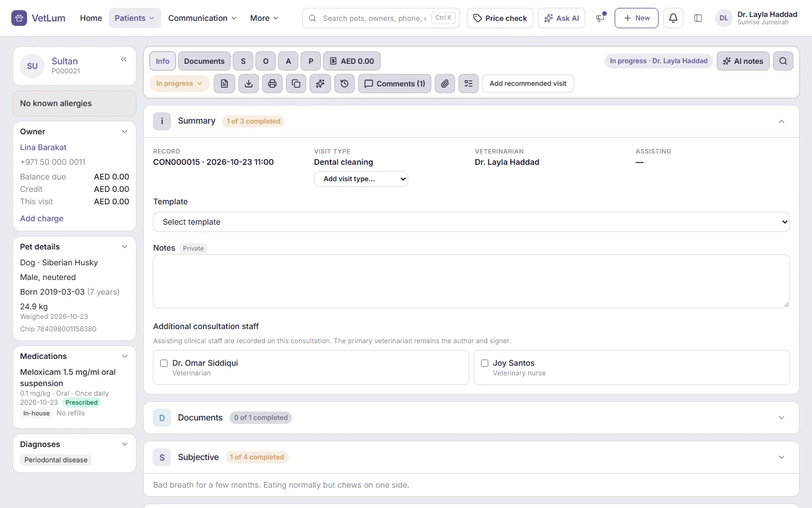Image resolution: width=812 pixels, height=508 pixels.
Task: Open the announcements megaphone icon
Action: tap(601, 18)
